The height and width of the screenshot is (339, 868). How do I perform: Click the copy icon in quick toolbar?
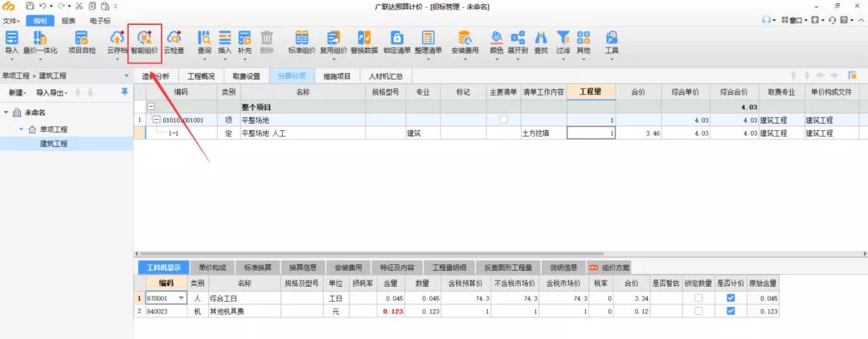click(92, 6)
